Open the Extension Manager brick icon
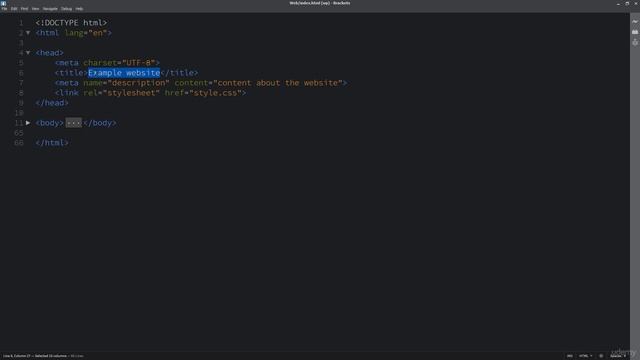The height and width of the screenshot is (360, 640). 635,32
